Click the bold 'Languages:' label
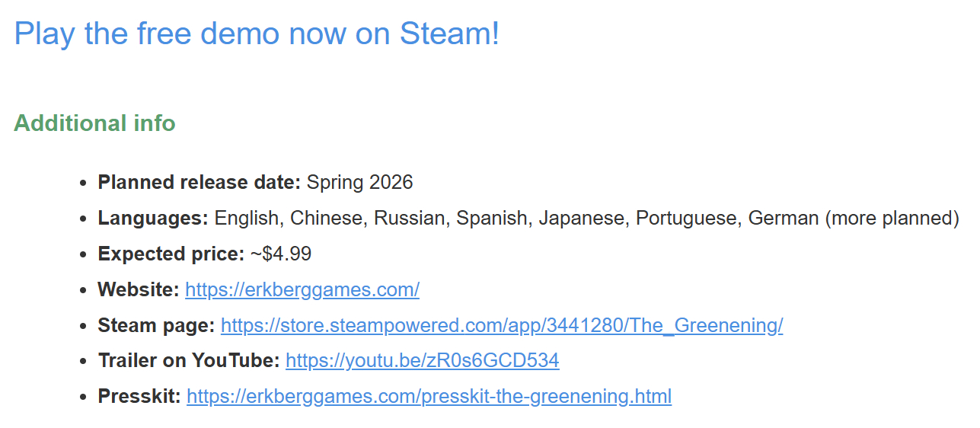Screen dimensions: 980x428 click(153, 219)
